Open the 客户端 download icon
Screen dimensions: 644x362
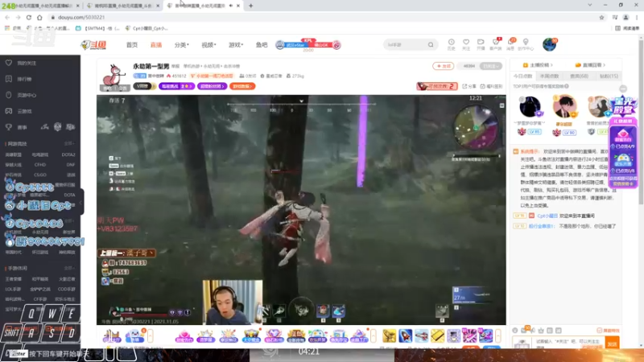[x=496, y=44]
